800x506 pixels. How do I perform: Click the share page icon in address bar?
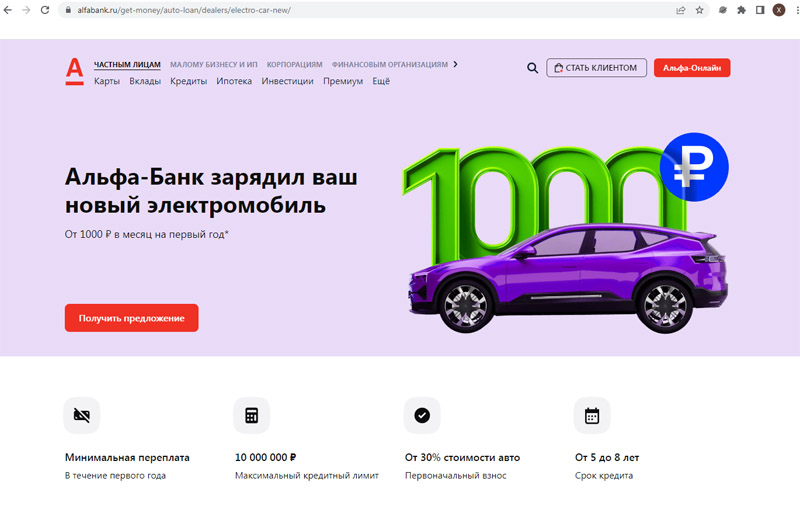point(680,10)
